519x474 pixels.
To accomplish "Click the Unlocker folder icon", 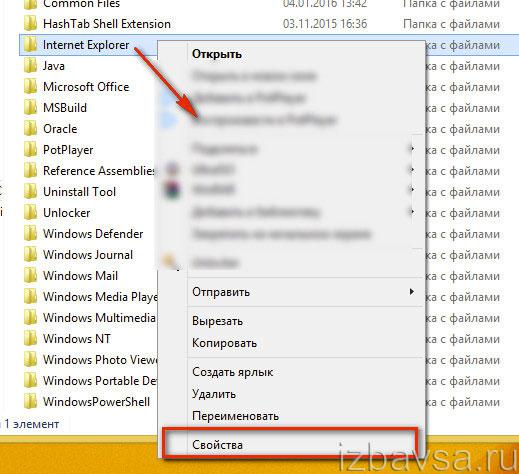I will click(x=30, y=213).
